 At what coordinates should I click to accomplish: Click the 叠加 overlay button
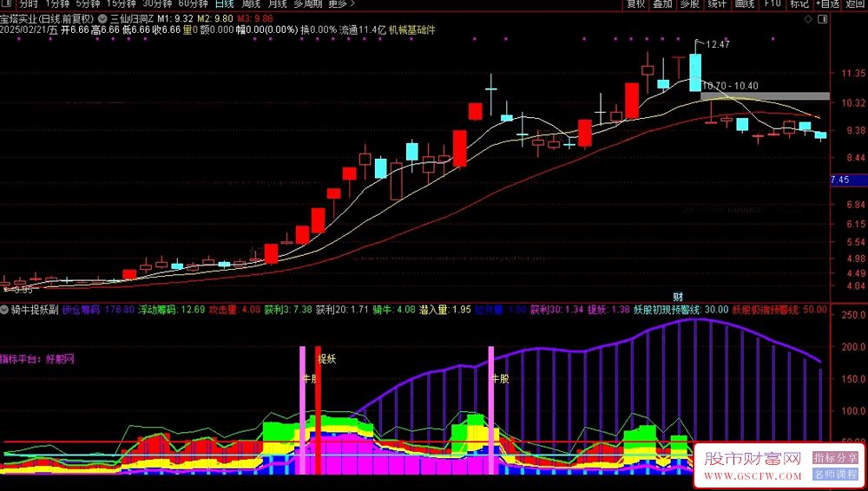[x=662, y=3]
